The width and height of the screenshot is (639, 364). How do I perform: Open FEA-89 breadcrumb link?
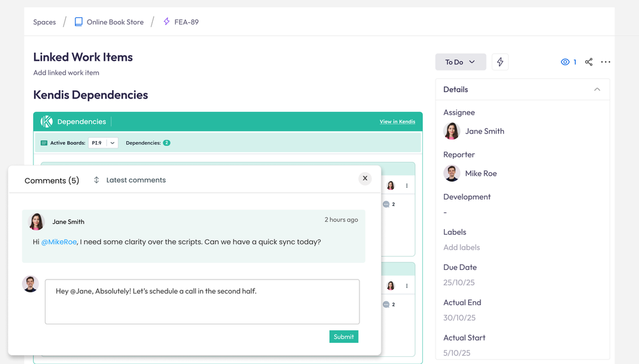[x=186, y=22]
